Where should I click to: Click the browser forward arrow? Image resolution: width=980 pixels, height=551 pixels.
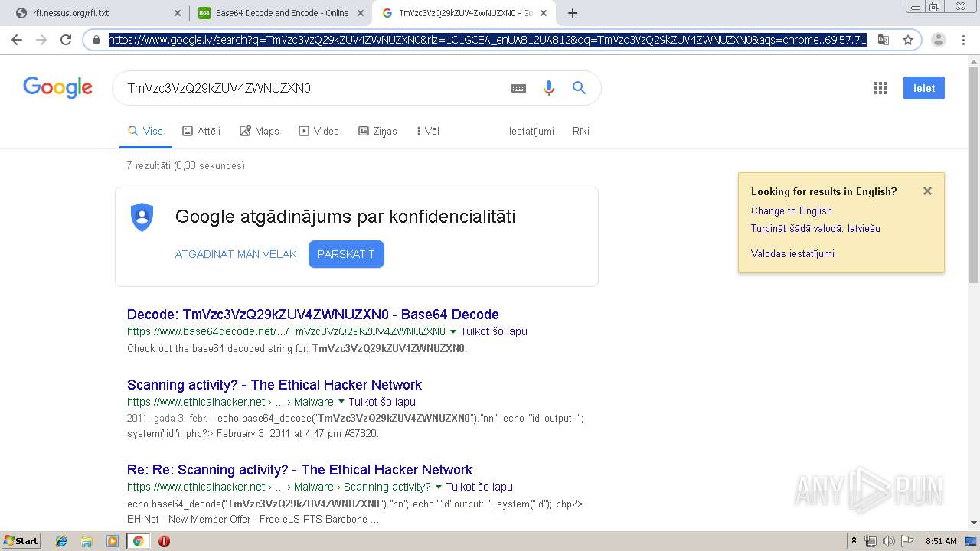(x=41, y=40)
